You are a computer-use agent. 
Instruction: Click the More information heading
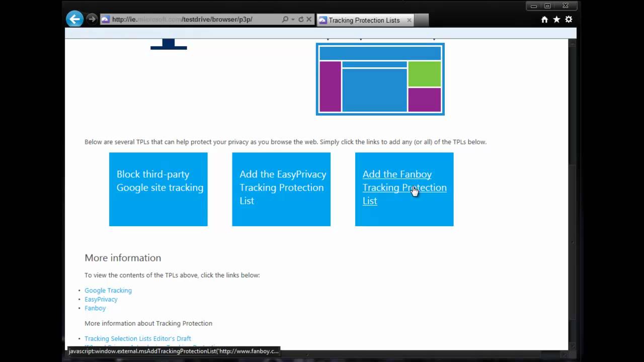[123, 257]
